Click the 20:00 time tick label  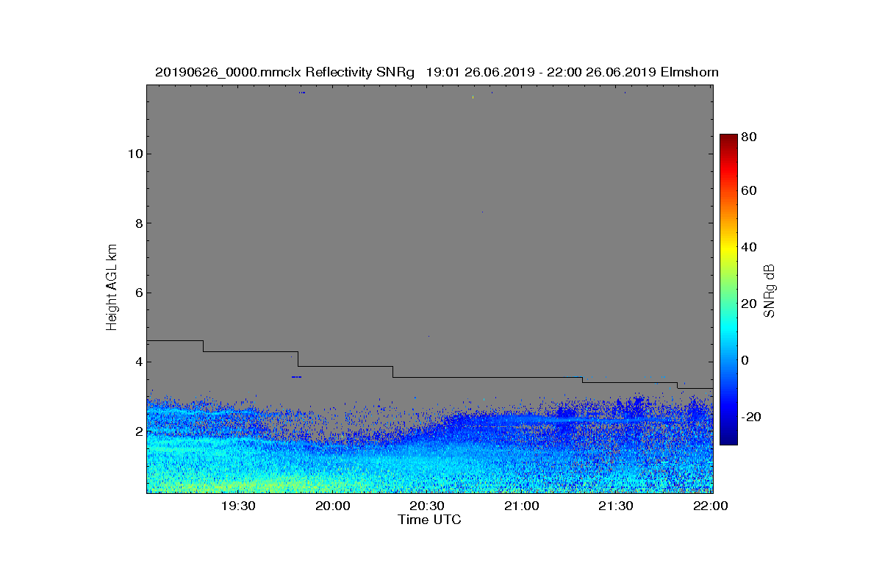click(x=332, y=506)
